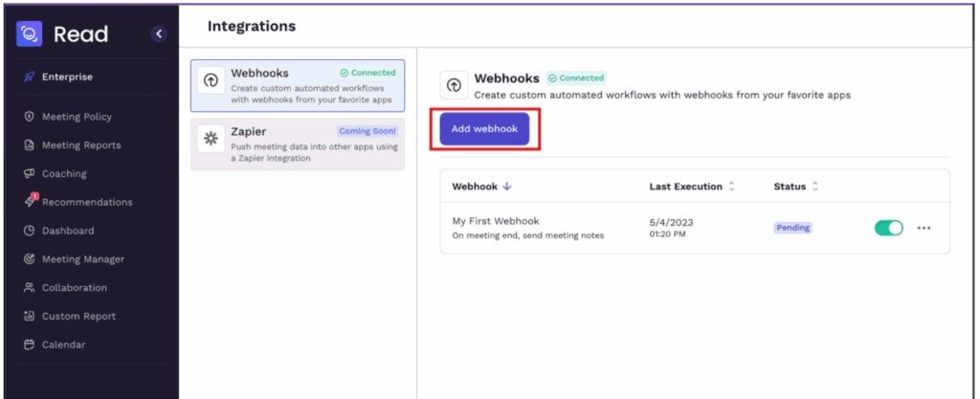This screenshot has width=980, height=399.
Task: Disable the My First Webhook toggle
Action: pos(888,228)
